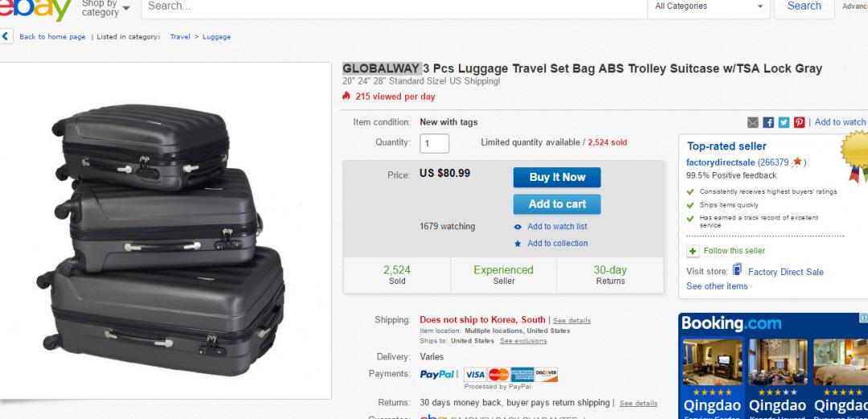
Task: Click the Quantity input field
Action: point(434,144)
